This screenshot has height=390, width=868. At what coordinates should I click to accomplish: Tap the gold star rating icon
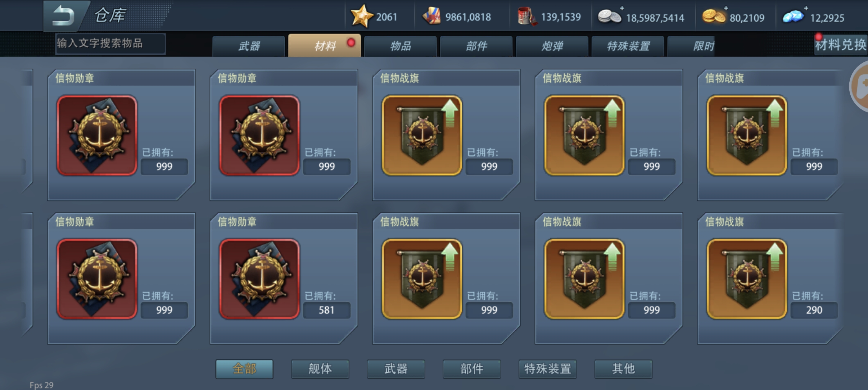click(362, 16)
